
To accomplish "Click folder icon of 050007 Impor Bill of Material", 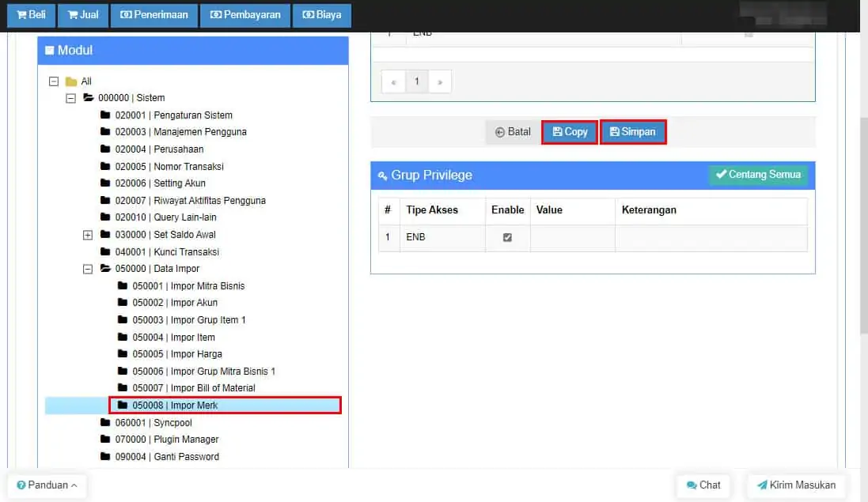I will point(123,387).
